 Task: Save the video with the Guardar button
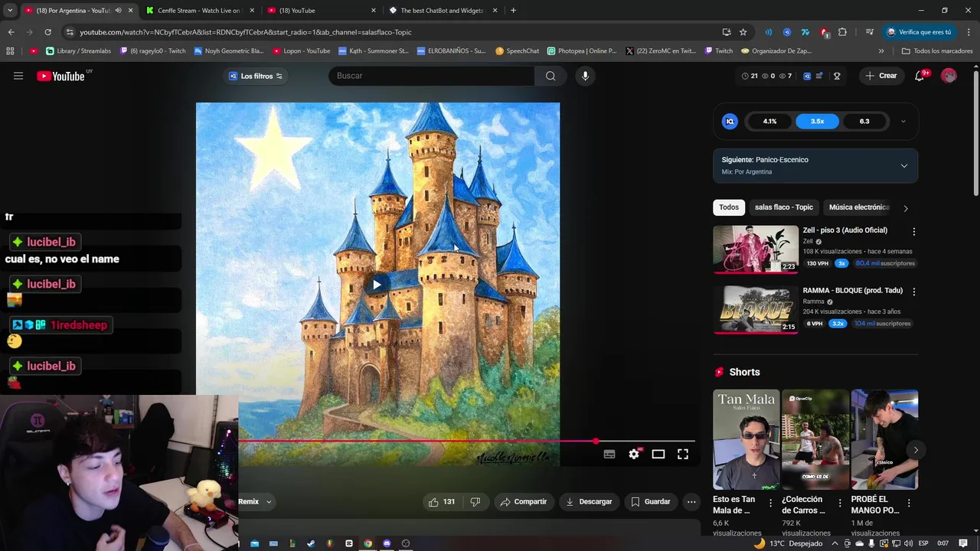651,502
